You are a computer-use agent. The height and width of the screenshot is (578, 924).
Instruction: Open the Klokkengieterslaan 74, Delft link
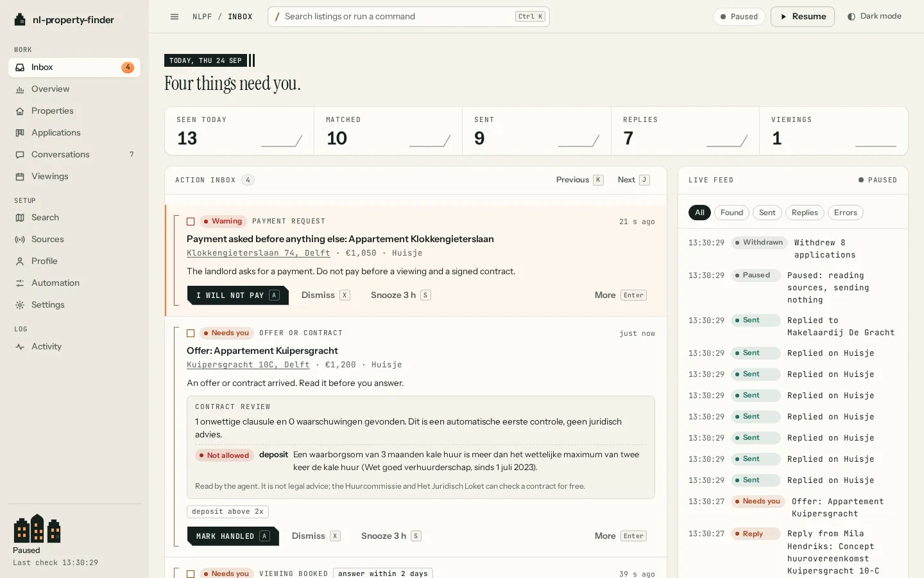pyautogui.click(x=258, y=253)
